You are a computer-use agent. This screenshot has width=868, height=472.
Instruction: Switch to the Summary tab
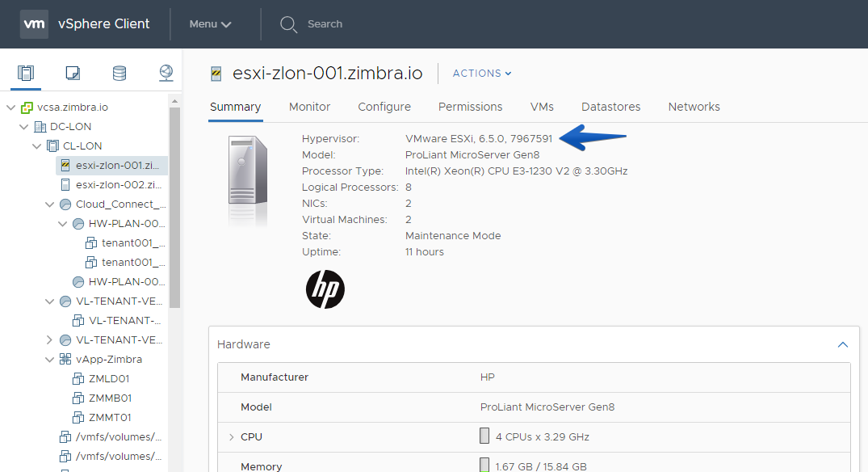click(x=235, y=107)
